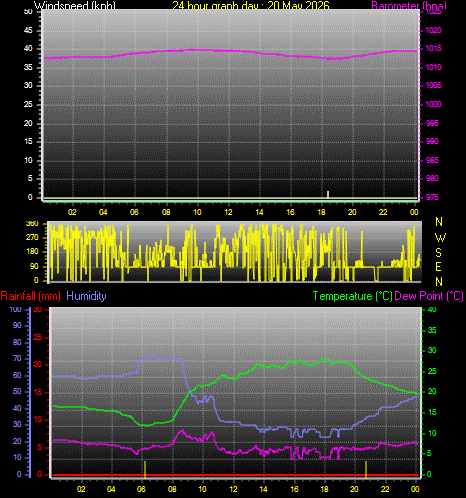Click windspeed axis value "25"
Screen dimensions: 466x498
pos(28,104)
